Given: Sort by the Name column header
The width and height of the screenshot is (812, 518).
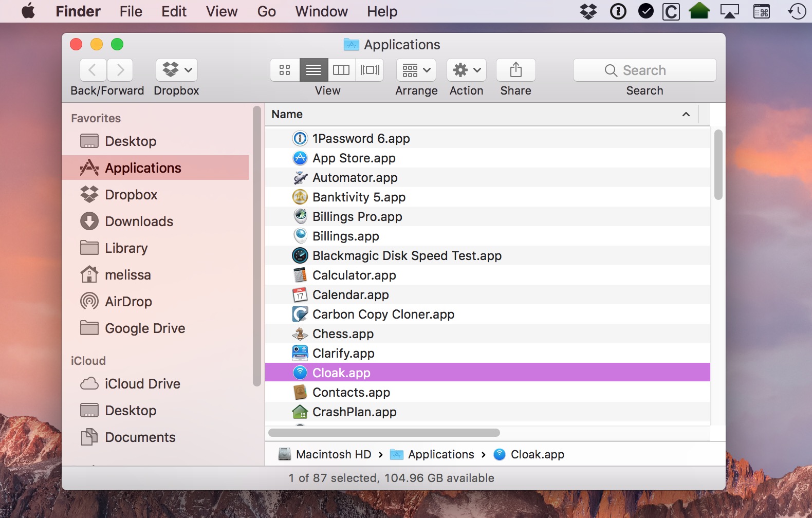Looking at the screenshot, I should click(x=482, y=114).
